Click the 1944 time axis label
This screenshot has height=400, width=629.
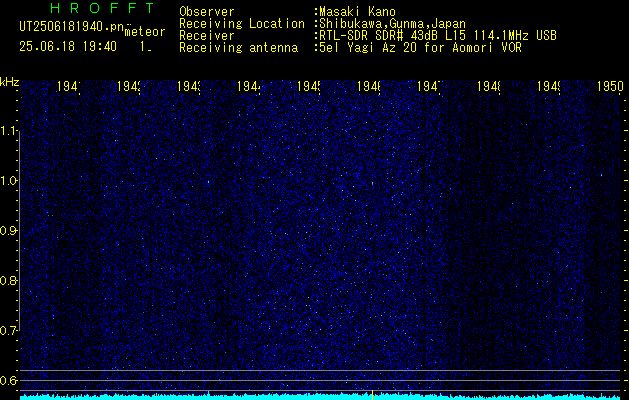coord(249,87)
